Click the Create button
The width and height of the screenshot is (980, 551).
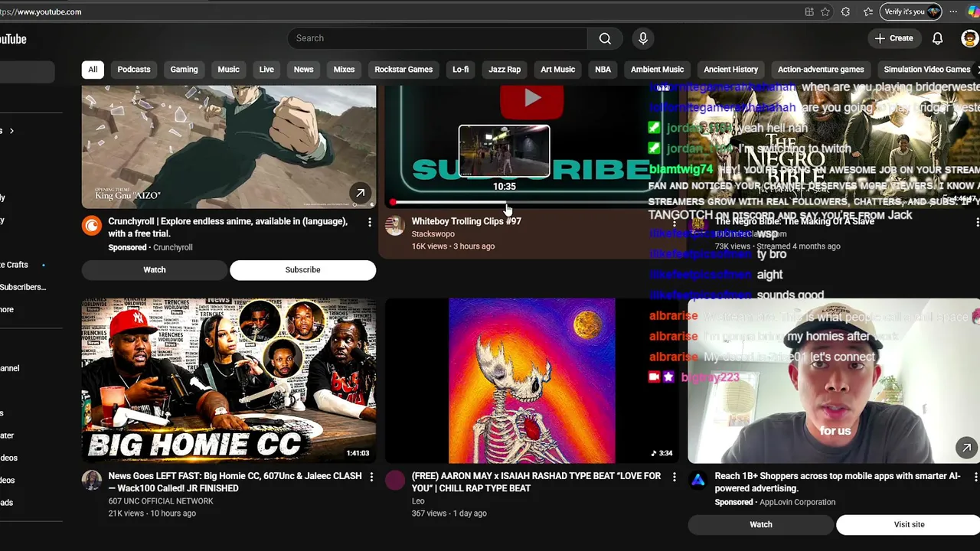pos(893,38)
